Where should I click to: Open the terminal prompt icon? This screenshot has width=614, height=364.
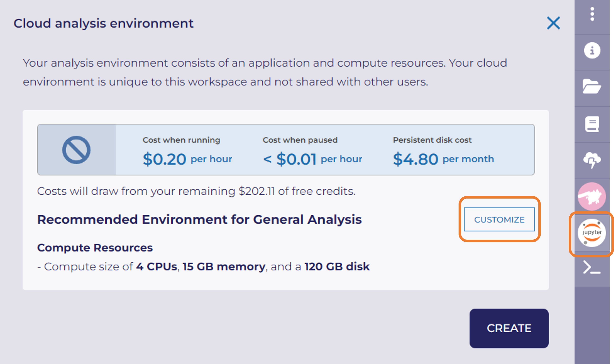point(592,268)
